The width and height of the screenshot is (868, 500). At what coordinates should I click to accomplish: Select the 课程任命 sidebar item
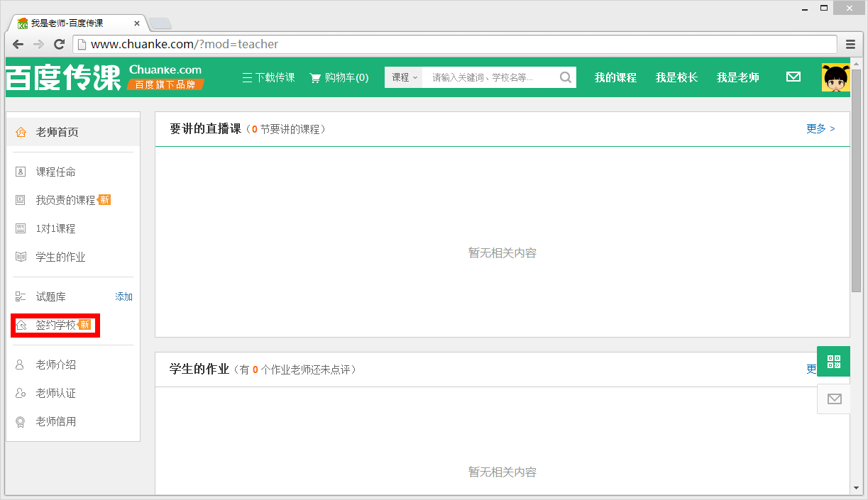coord(55,172)
